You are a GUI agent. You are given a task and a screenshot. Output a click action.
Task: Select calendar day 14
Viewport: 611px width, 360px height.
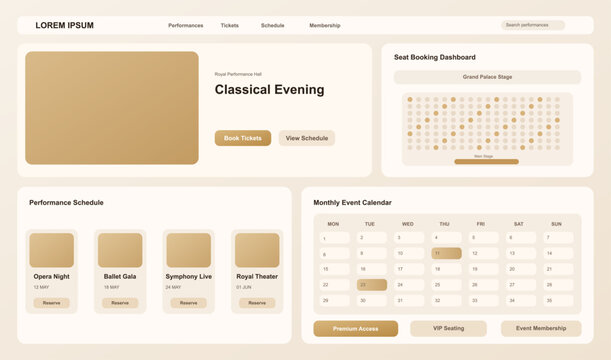point(558,253)
